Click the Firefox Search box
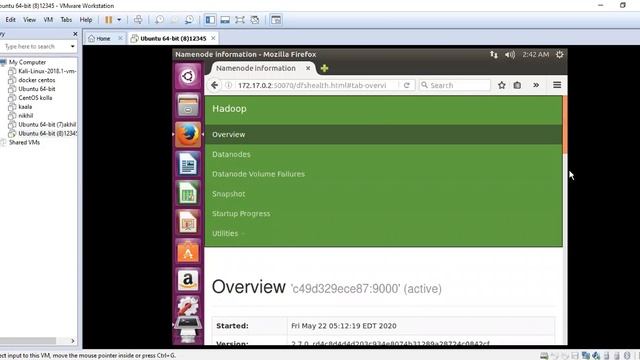 click(455, 85)
